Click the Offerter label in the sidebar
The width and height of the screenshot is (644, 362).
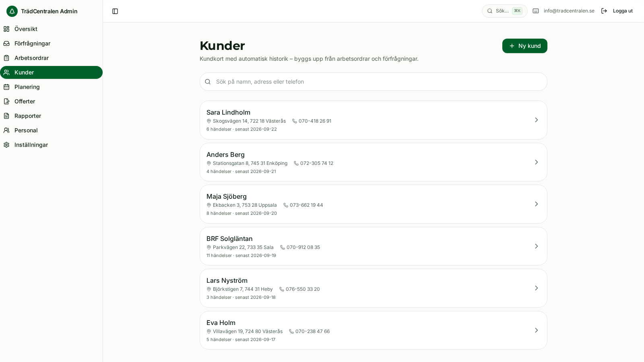(25, 101)
